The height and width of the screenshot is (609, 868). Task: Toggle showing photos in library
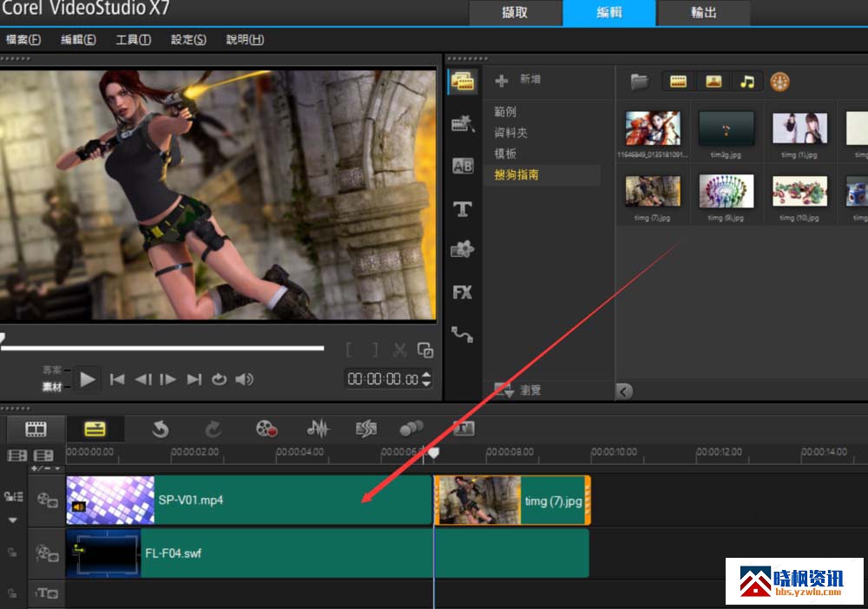pyautogui.click(x=713, y=82)
